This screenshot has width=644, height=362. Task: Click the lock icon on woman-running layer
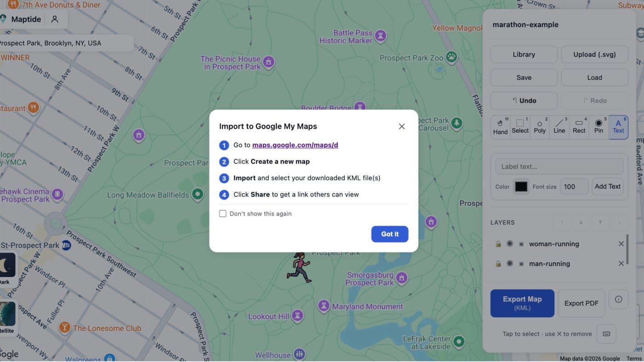[x=498, y=244]
